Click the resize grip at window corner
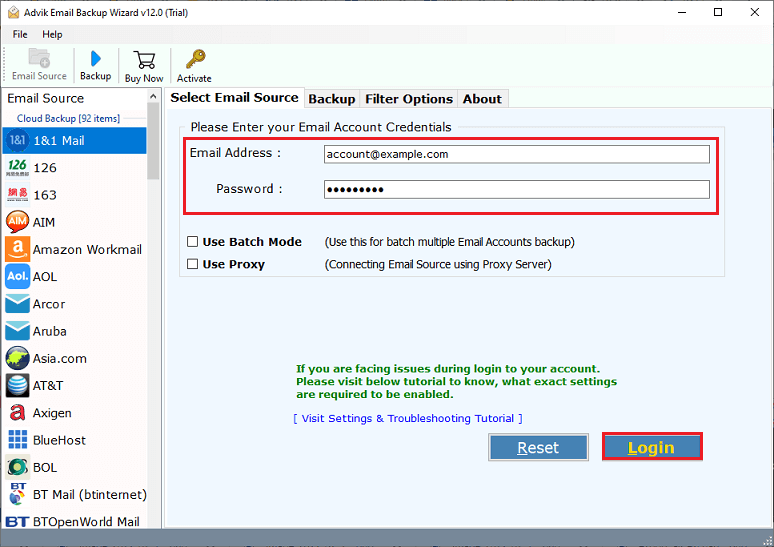This screenshot has height=547, width=774. click(x=768, y=541)
